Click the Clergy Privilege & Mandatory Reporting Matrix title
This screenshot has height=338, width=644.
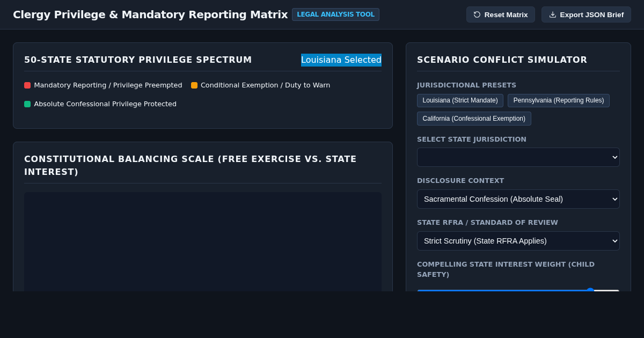pos(150,14)
